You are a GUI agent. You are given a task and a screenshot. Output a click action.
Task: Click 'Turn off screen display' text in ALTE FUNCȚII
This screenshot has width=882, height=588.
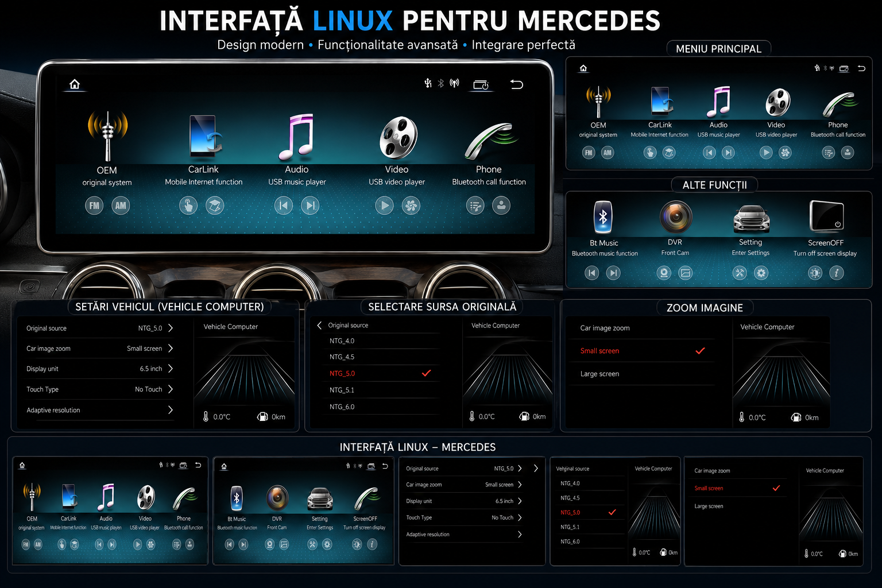(x=825, y=253)
